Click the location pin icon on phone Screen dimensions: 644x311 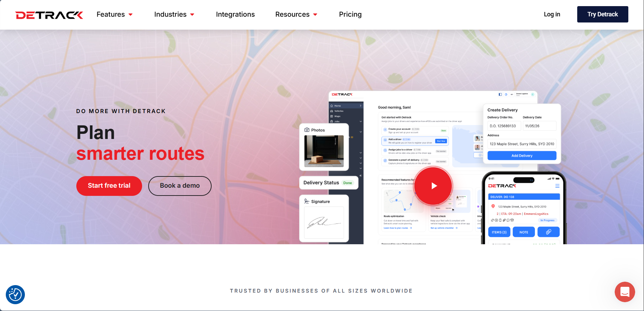493,206
